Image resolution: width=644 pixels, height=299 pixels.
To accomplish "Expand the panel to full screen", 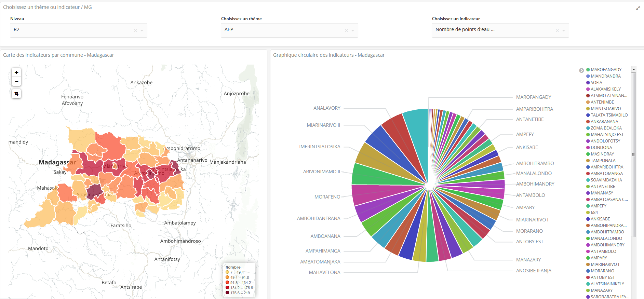I will [x=638, y=8].
